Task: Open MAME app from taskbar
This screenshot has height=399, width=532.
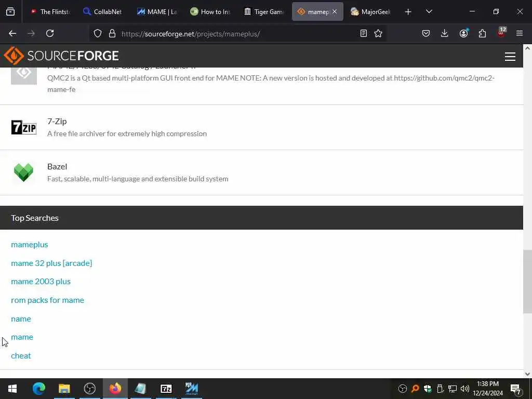Action: click(192, 389)
